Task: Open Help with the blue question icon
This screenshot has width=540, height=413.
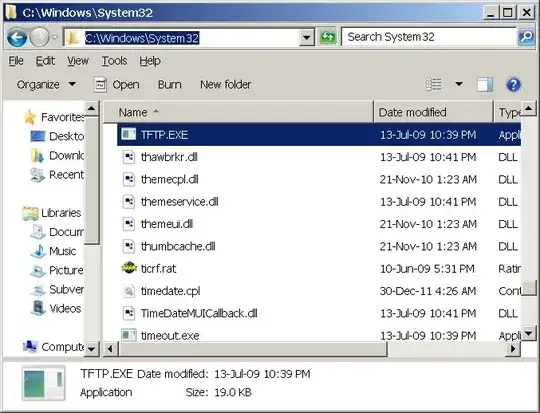Action: (x=513, y=84)
